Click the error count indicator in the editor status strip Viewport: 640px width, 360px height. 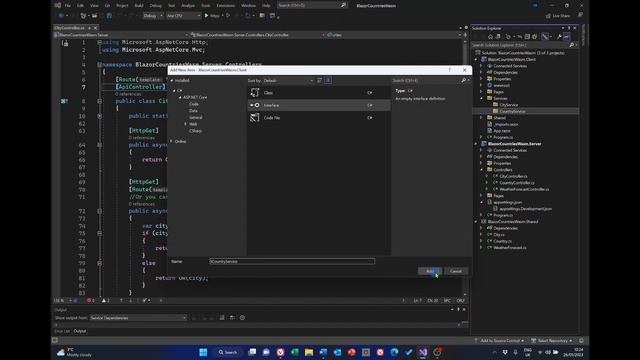91,300
